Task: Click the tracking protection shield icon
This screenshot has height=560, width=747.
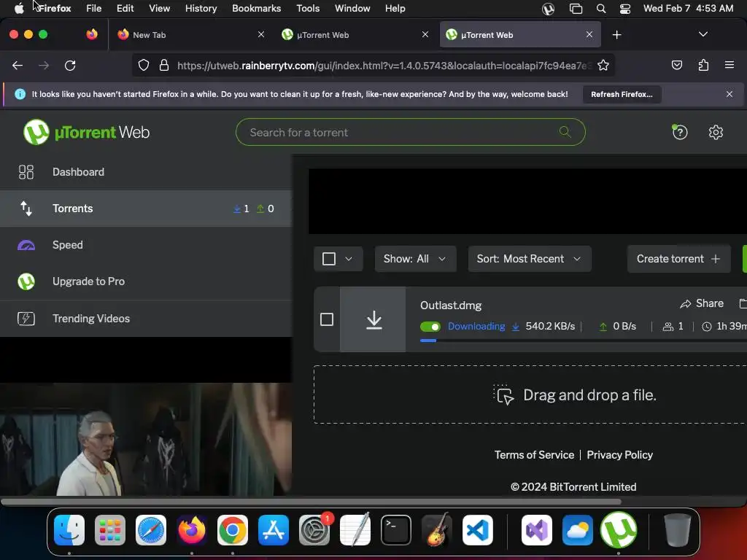Action: [144, 65]
